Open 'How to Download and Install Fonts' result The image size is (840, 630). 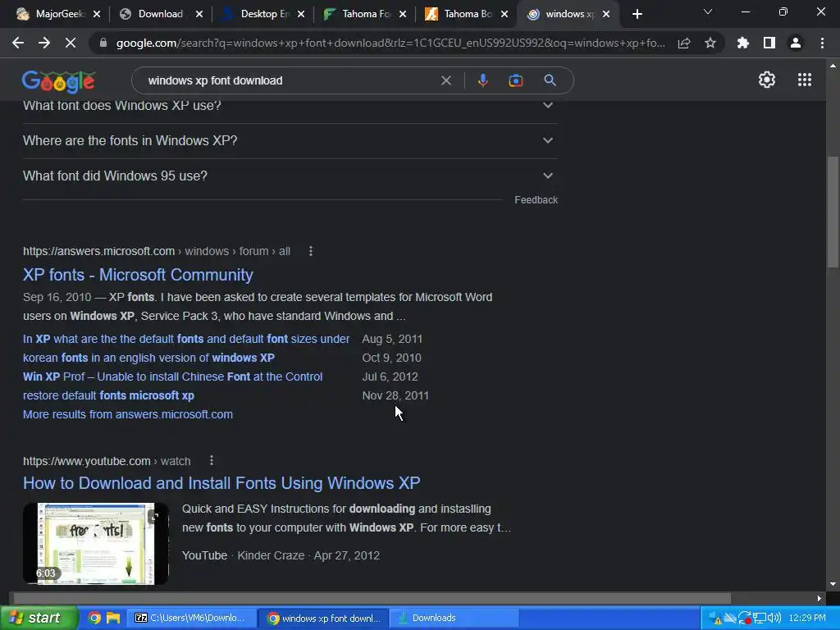(221, 483)
